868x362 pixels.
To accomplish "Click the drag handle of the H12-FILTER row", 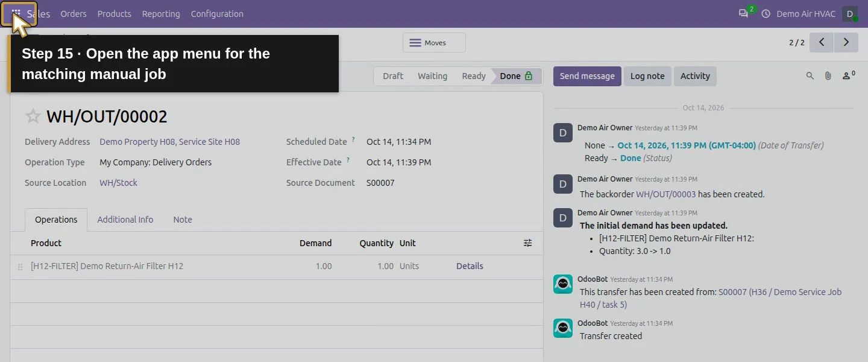I will click(x=20, y=267).
